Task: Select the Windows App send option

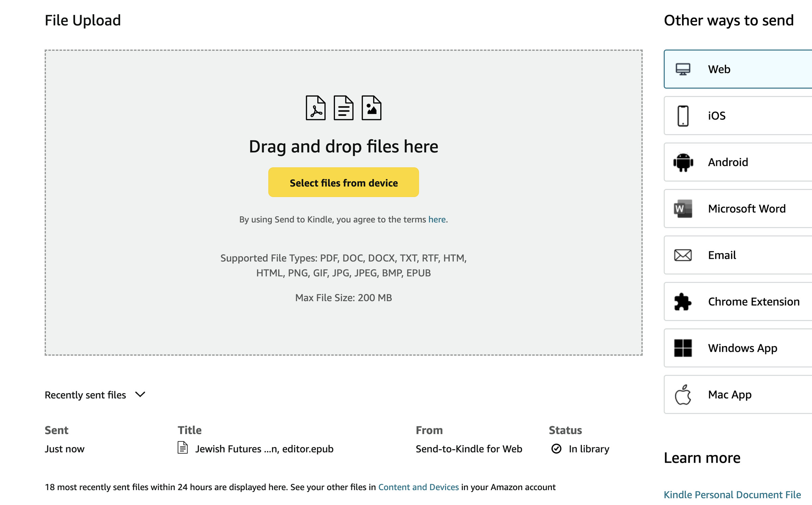Action: coord(738,348)
